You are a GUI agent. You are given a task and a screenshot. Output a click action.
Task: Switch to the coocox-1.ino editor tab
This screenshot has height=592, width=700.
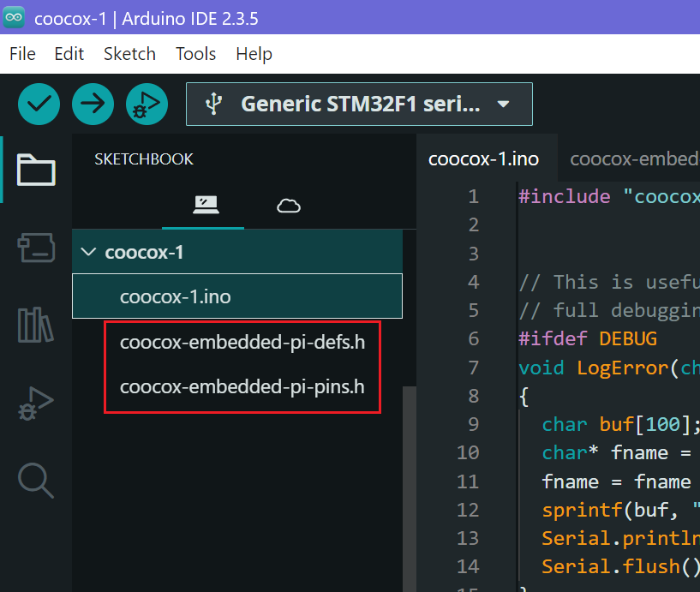coord(483,158)
